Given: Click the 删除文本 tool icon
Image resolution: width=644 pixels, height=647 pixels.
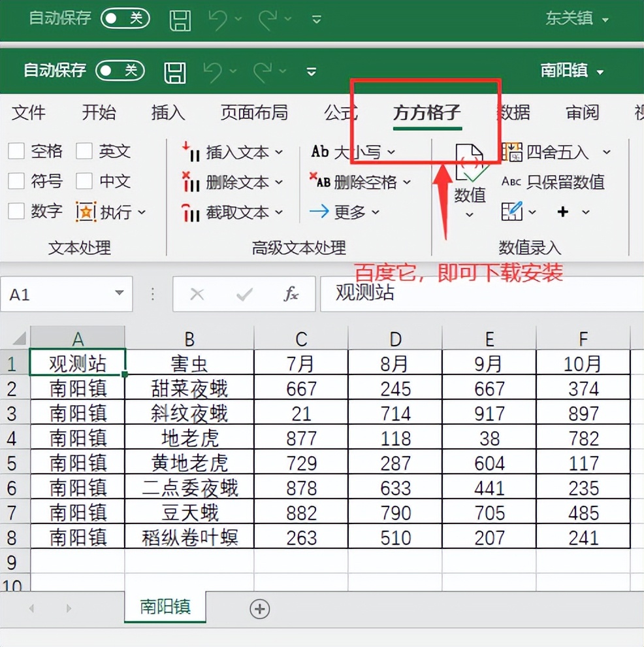Looking at the screenshot, I should tap(191, 182).
